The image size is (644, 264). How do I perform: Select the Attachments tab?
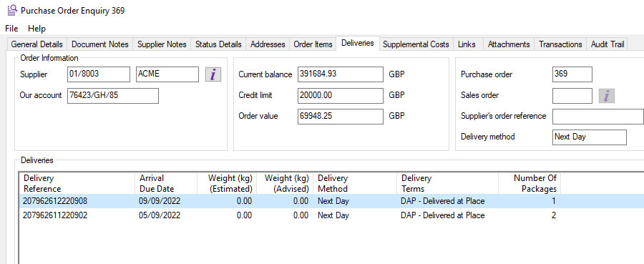click(509, 44)
